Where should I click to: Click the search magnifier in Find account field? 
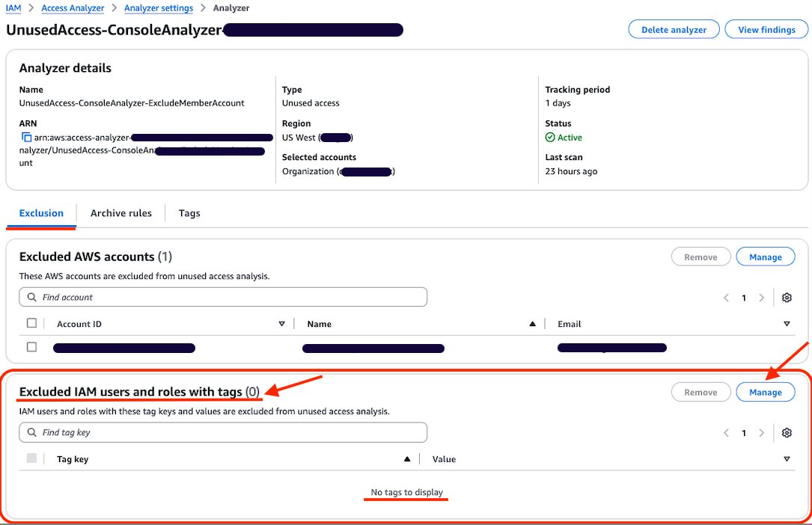pos(31,296)
